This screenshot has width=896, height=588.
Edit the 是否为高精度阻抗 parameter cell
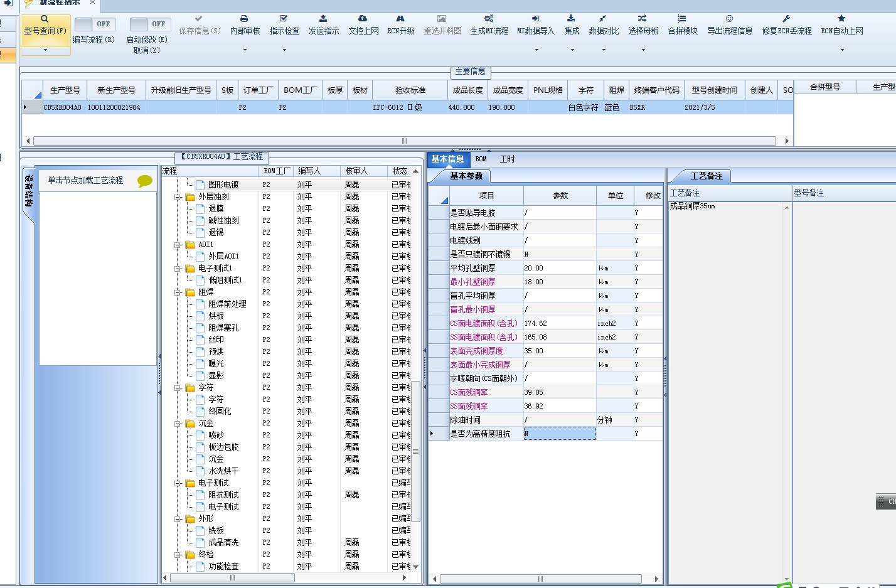(x=560, y=434)
